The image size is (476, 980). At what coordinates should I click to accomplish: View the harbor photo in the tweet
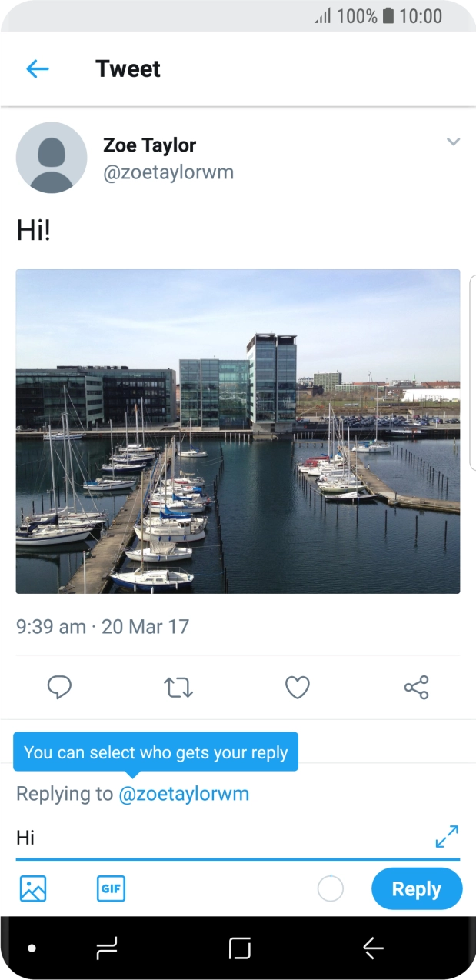tap(238, 431)
